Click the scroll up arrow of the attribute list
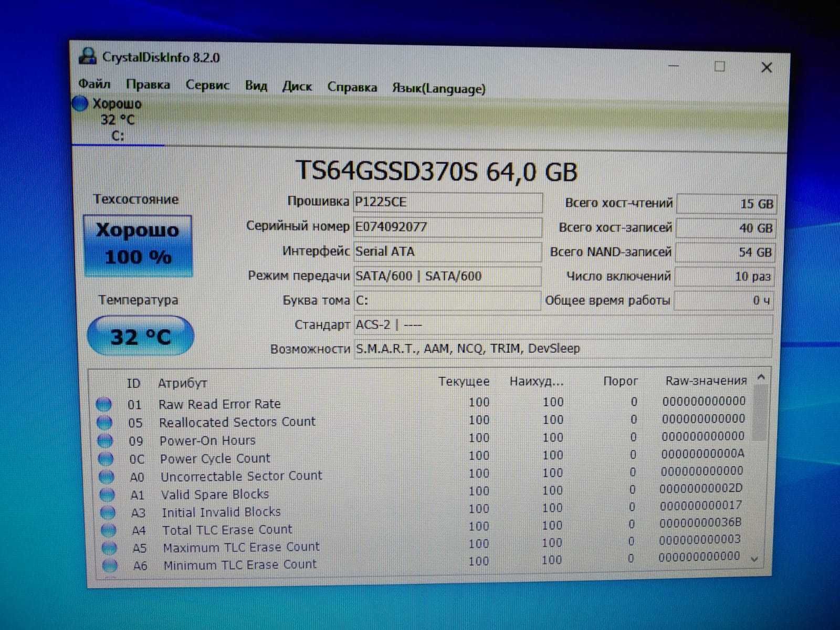840x630 pixels. pos(761,377)
